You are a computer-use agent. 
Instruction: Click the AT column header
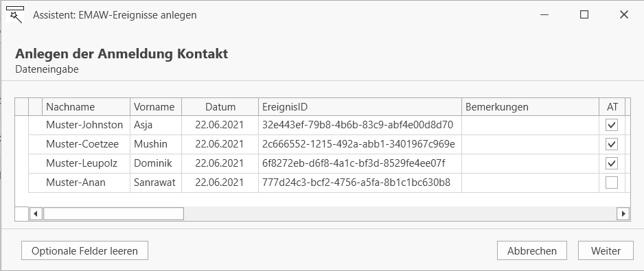point(612,107)
